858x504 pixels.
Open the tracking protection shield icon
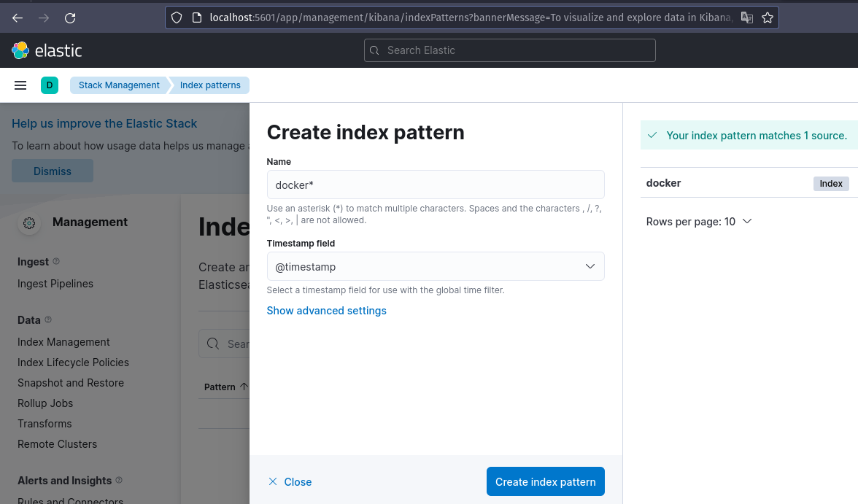(174, 17)
